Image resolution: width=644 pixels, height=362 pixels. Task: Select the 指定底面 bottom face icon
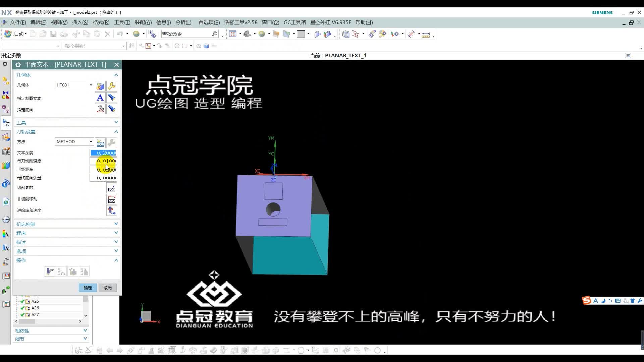tap(100, 109)
